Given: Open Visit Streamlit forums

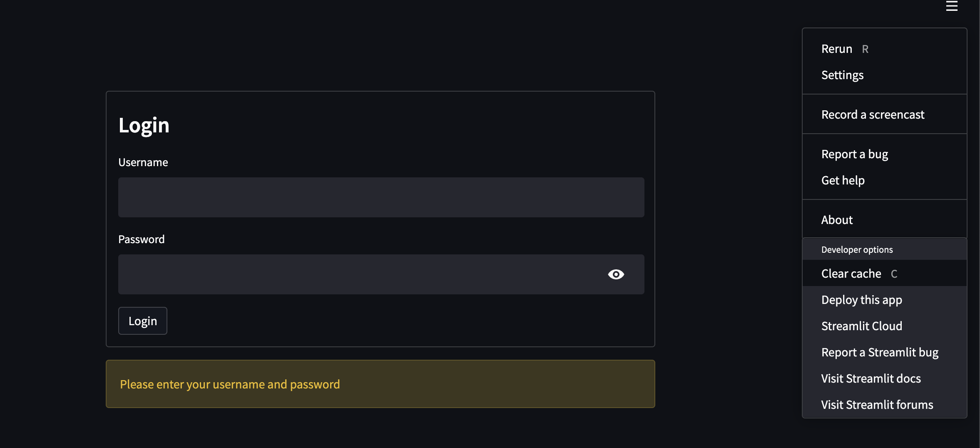Looking at the screenshot, I should pos(877,404).
